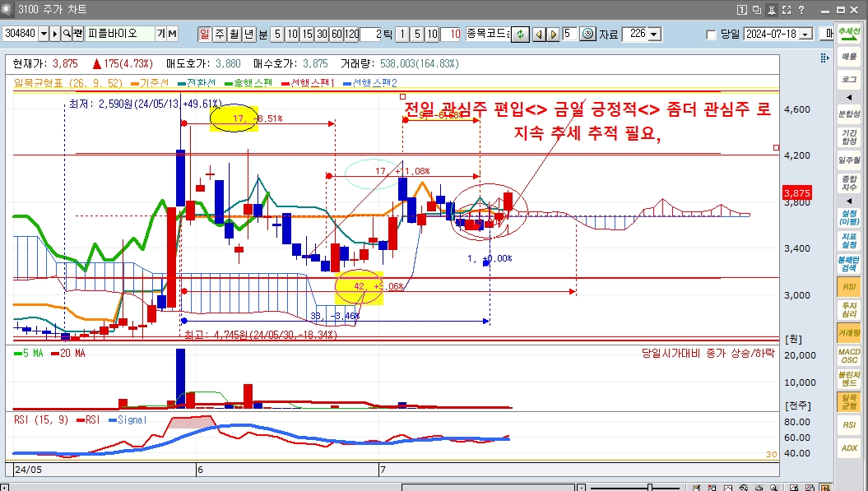Click the 종합지수 button
The height and width of the screenshot is (491, 868).
point(849,183)
